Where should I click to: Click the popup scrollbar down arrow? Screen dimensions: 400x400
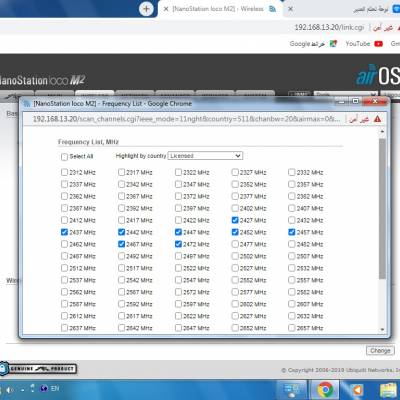(382, 329)
